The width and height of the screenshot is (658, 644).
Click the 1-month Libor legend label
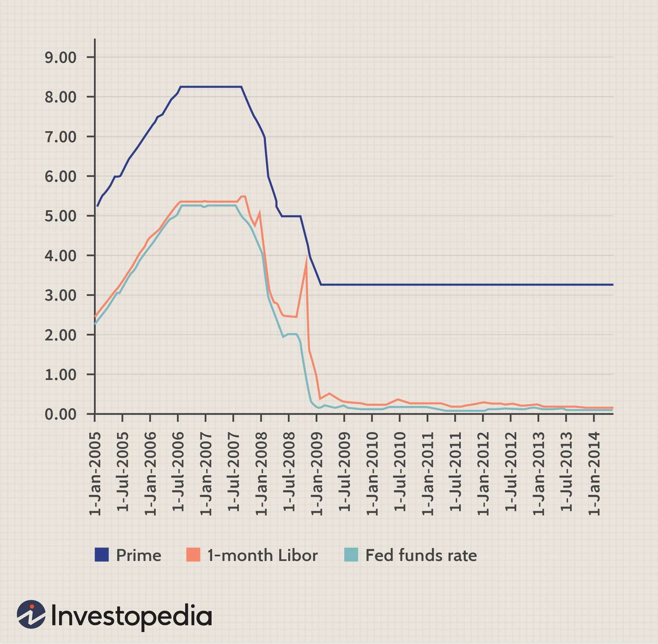click(262, 555)
